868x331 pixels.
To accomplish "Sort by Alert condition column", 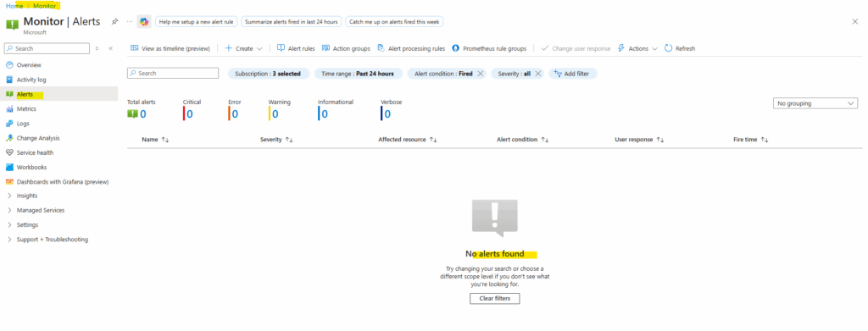I will [522, 140].
